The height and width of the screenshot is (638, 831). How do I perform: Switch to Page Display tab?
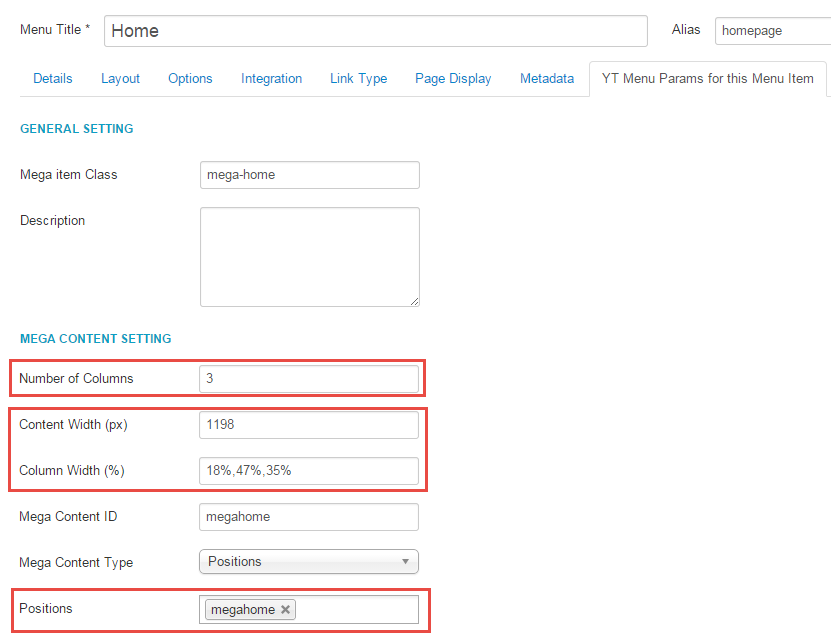pos(453,78)
